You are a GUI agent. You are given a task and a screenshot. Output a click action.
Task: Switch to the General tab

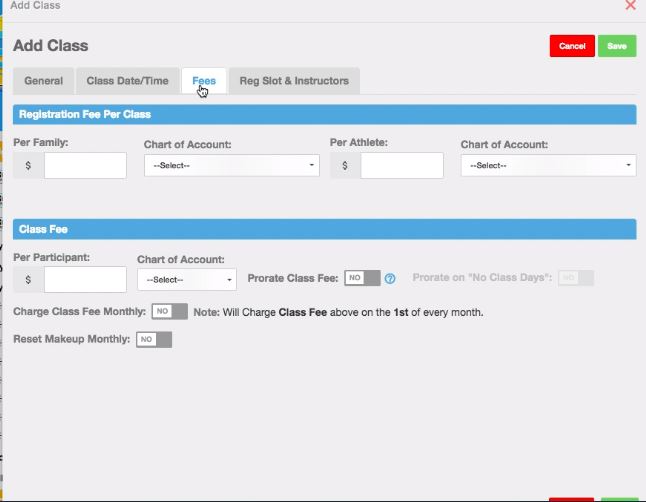point(43,81)
